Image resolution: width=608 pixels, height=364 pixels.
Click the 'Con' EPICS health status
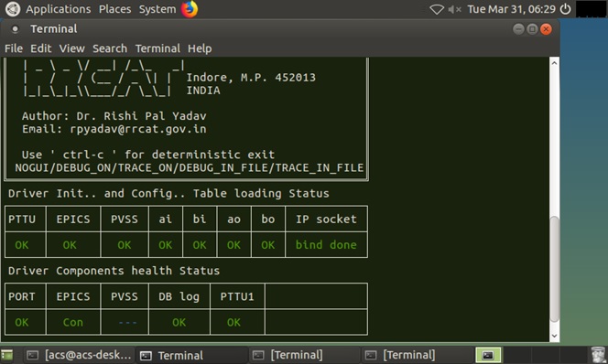(x=73, y=322)
